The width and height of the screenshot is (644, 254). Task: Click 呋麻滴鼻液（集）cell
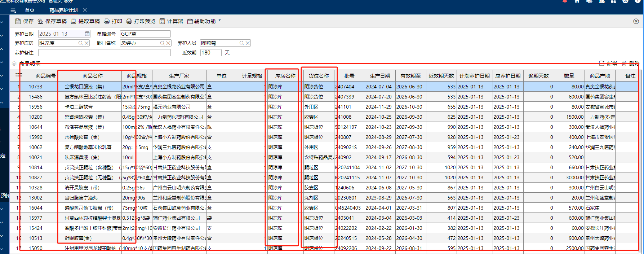[x=93, y=157]
